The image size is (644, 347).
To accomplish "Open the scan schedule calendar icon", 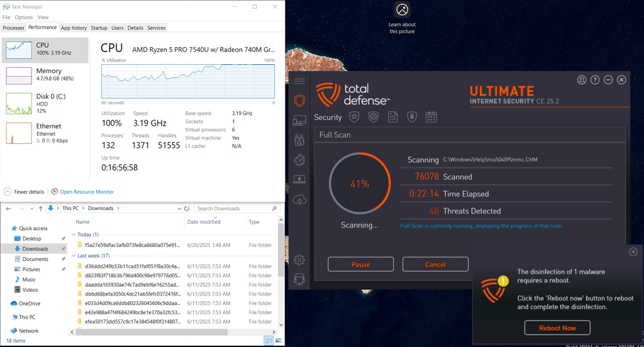I will point(431,117).
